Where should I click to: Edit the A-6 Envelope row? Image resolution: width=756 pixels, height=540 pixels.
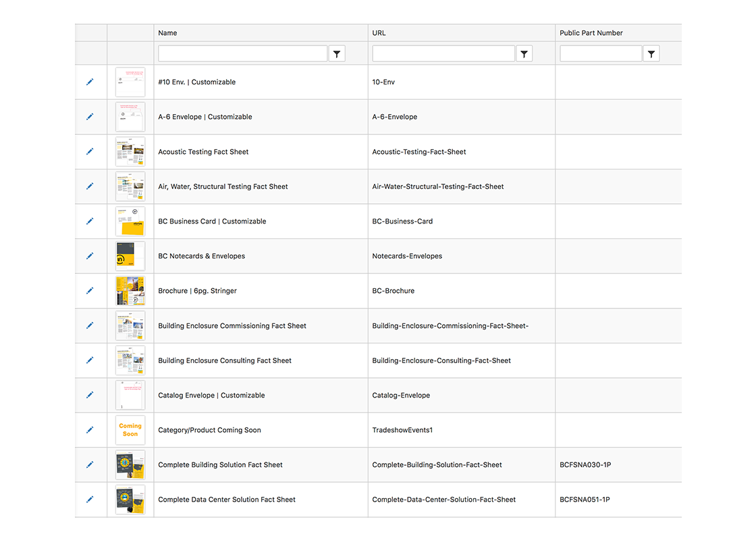pyautogui.click(x=90, y=117)
